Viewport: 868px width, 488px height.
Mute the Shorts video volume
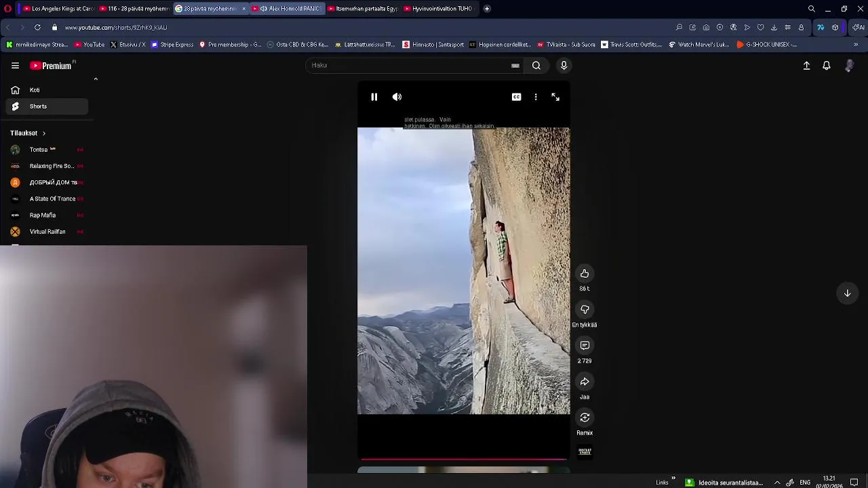(x=397, y=97)
